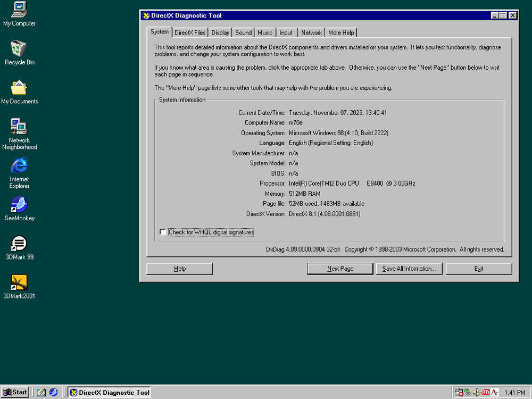Click the Operating System value Windows 98
Image resolution: width=532 pixels, height=399 pixels.
[338, 132]
